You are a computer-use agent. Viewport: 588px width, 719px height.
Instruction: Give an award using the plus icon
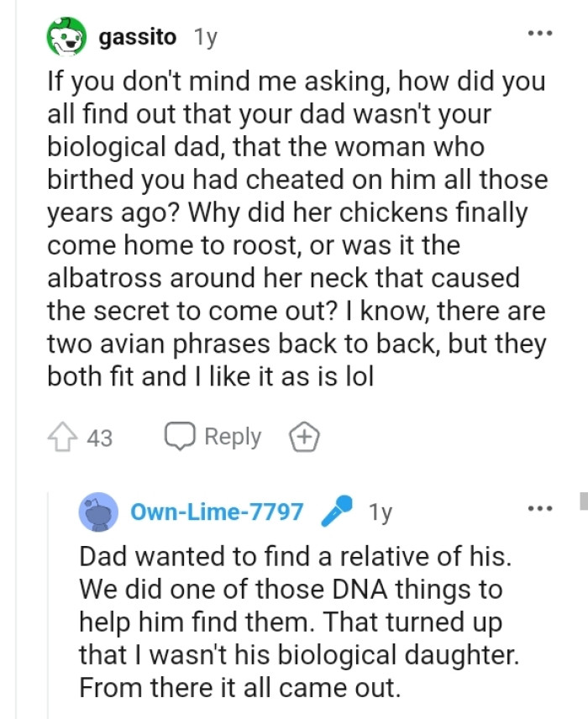[x=304, y=437]
